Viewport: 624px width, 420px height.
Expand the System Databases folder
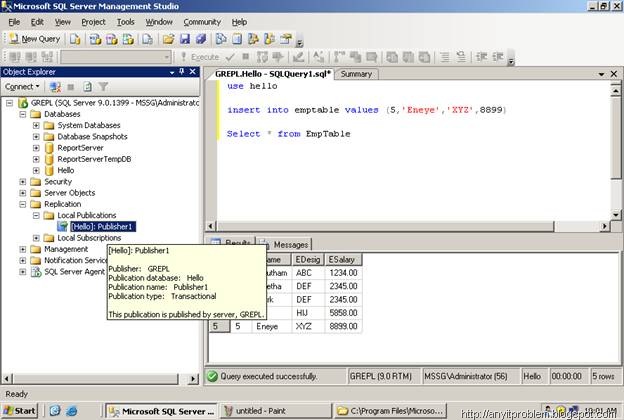pyautogui.click(x=36, y=125)
